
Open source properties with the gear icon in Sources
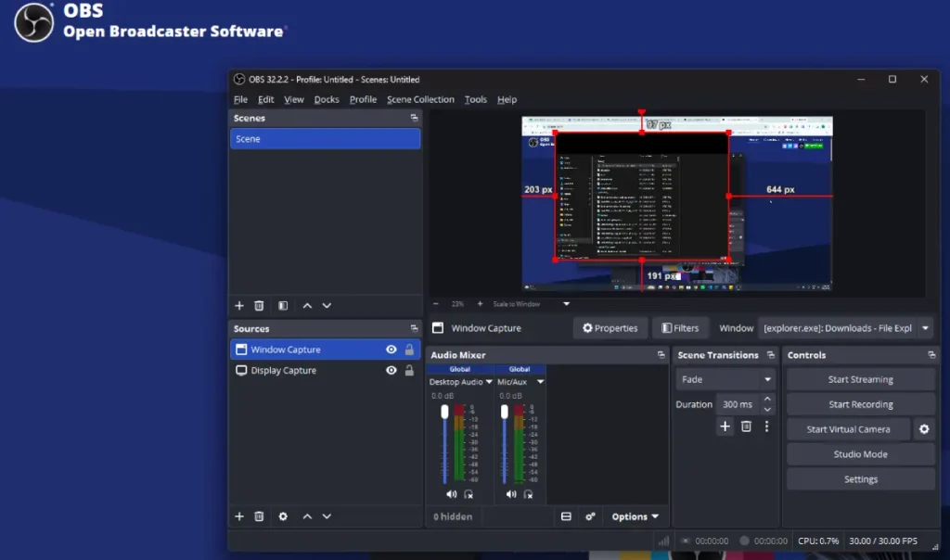(x=283, y=516)
